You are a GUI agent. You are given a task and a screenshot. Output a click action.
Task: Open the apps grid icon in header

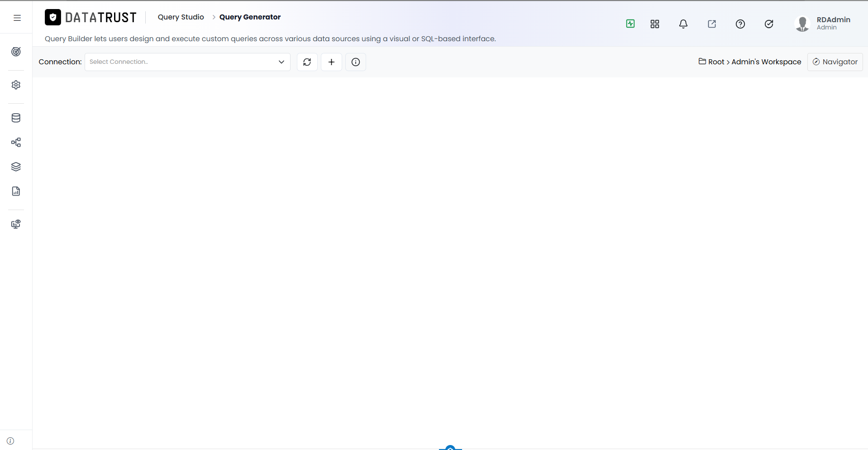pyautogui.click(x=655, y=24)
